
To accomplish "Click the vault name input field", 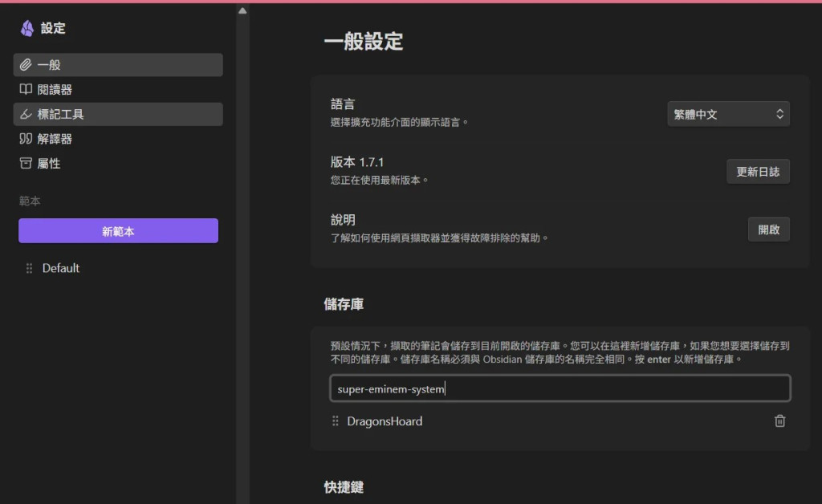I will click(560, 388).
